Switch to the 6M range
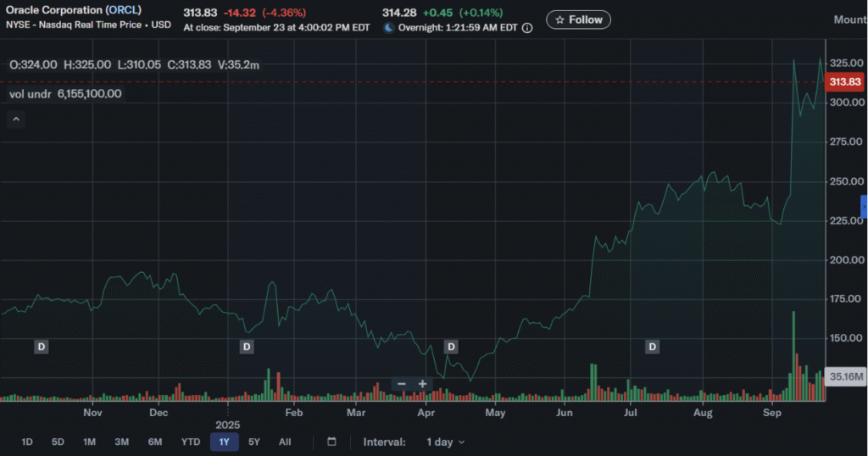 (x=155, y=442)
